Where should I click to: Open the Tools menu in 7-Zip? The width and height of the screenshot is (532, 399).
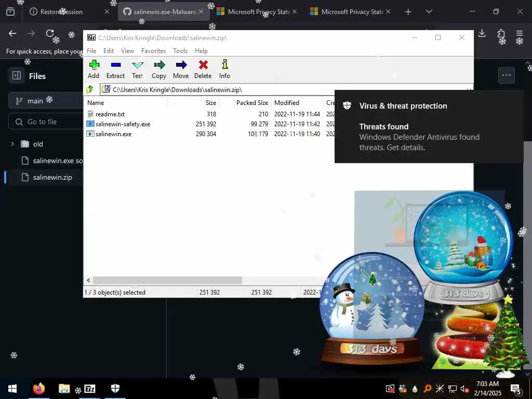point(180,51)
